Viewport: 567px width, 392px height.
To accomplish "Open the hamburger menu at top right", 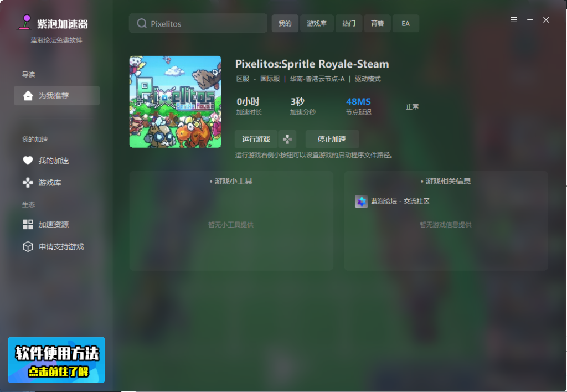I will click(514, 20).
